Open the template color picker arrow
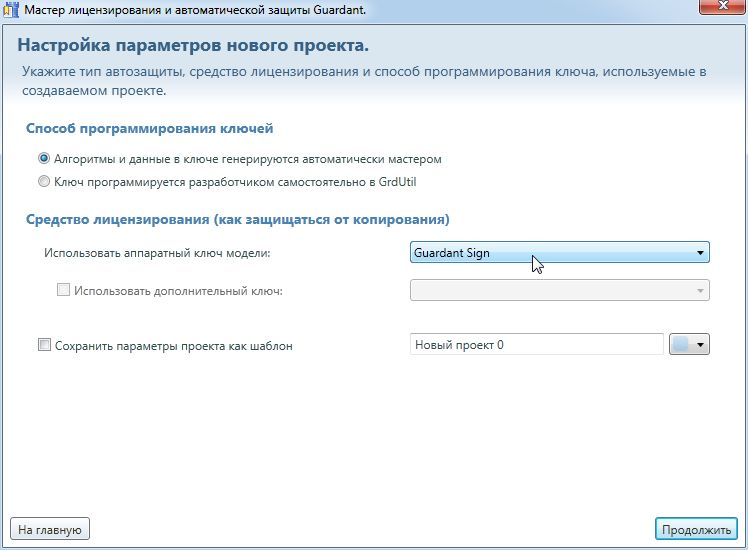The width and height of the screenshot is (748, 550). 701,344
